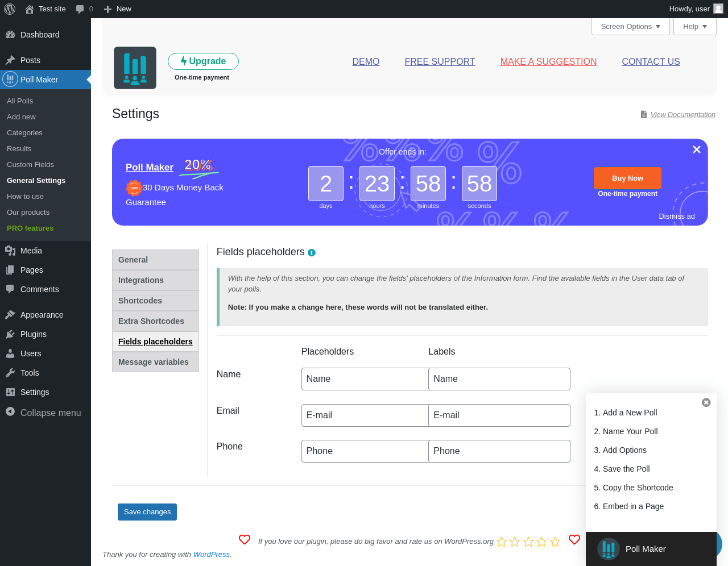Click the documentation page icon
728x566 pixels.
pyautogui.click(x=644, y=114)
